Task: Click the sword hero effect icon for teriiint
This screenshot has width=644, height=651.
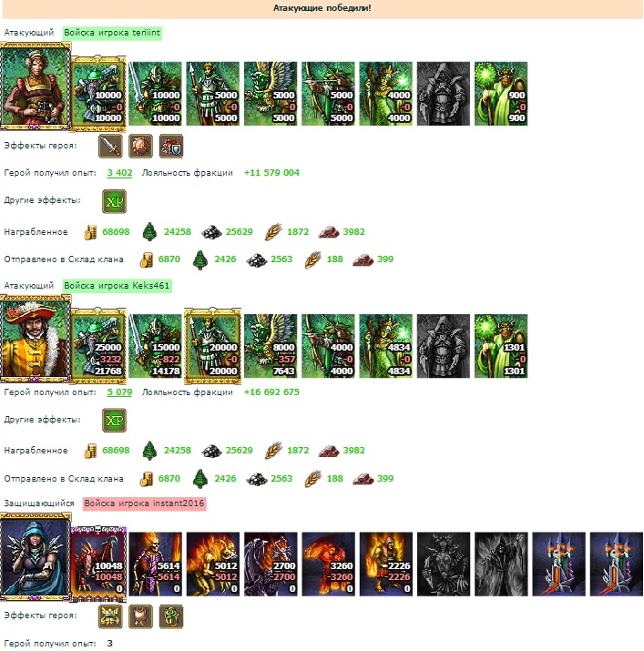Action: point(110,146)
